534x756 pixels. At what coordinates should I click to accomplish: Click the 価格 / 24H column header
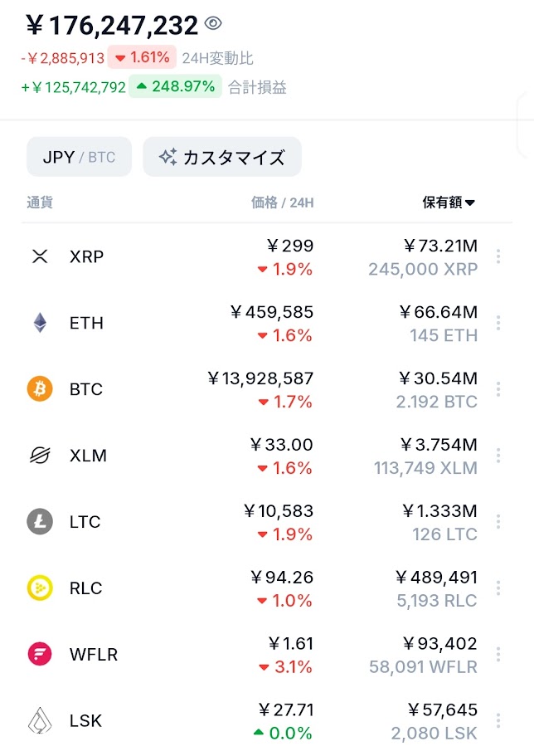[x=282, y=202]
